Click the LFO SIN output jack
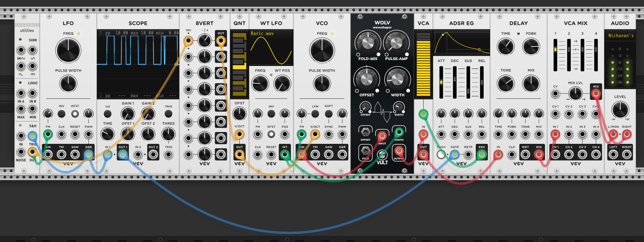 [x=48, y=154]
